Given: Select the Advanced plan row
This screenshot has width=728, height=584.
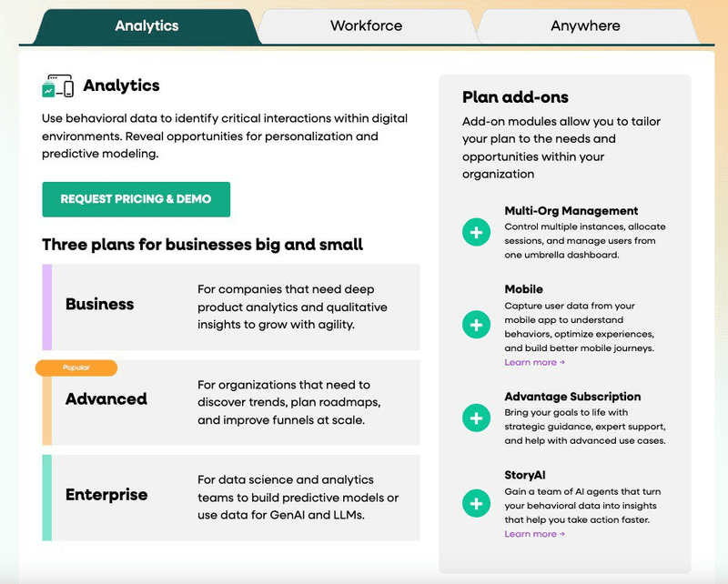Looking at the screenshot, I should 230,403.
